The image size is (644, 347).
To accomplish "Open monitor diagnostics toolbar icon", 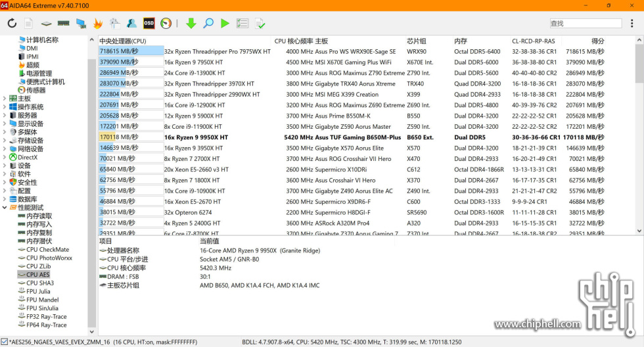I will [x=81, y=24].
